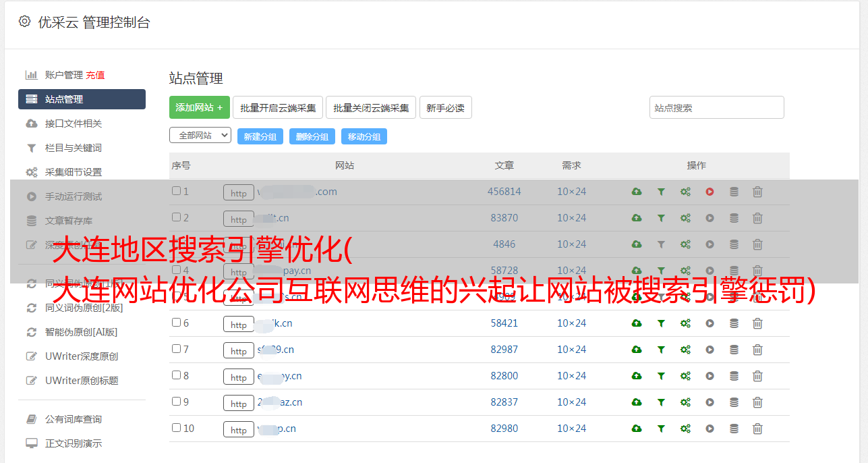Click the database icon for 58421 row
The image size is (868, 463).
tap(734, 323)
